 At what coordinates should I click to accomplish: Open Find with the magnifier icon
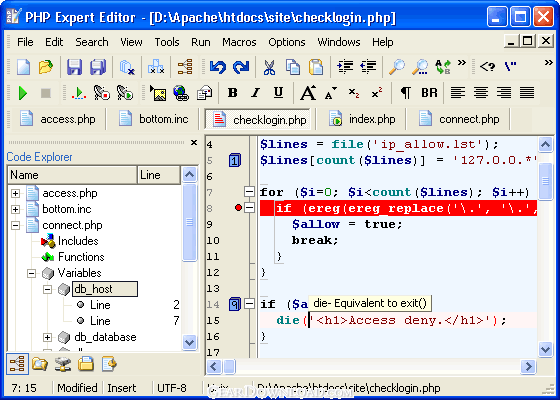click(397, 67)
